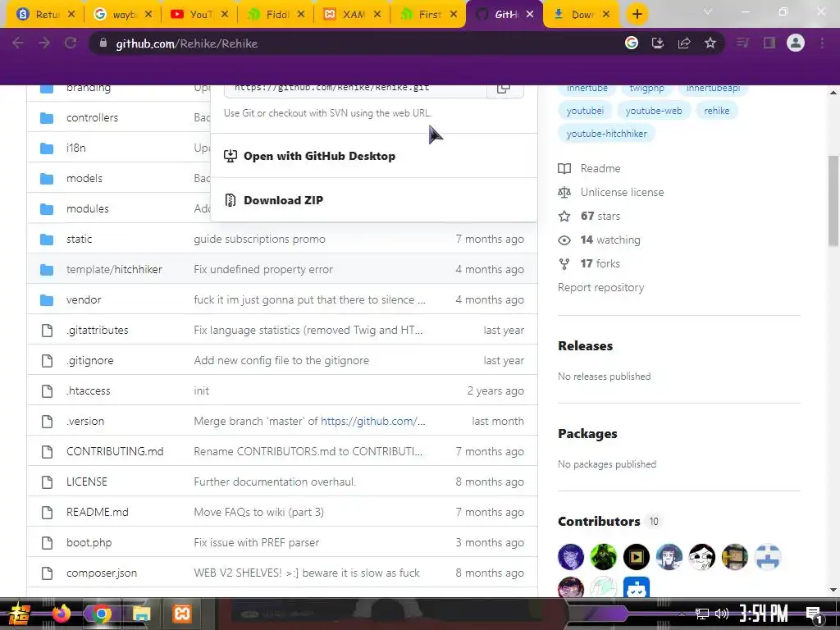
Task: View the 14 watching link
Action: [x=610, y=240]
